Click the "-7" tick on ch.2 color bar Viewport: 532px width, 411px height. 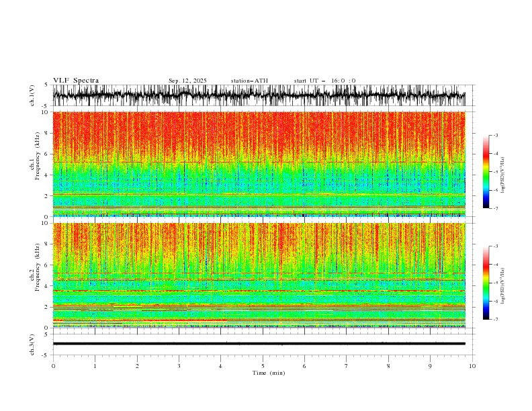click(x=496, y=320)
